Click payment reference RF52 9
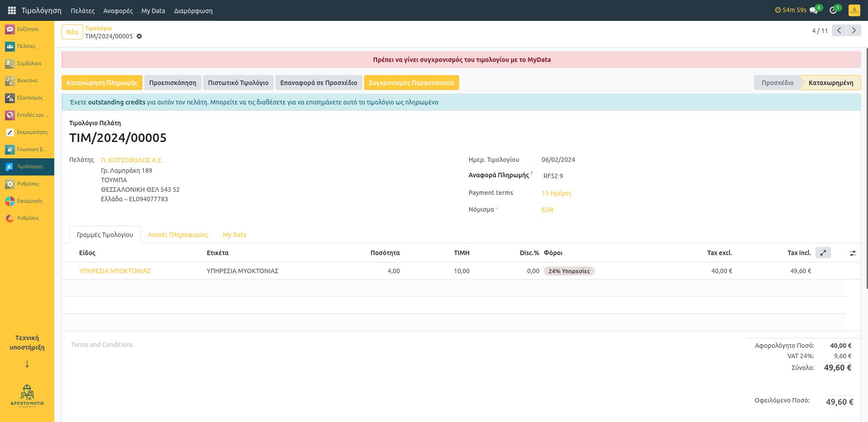This screenshot has width=868, height=422. pyautogui.click(x=553, y=176)
